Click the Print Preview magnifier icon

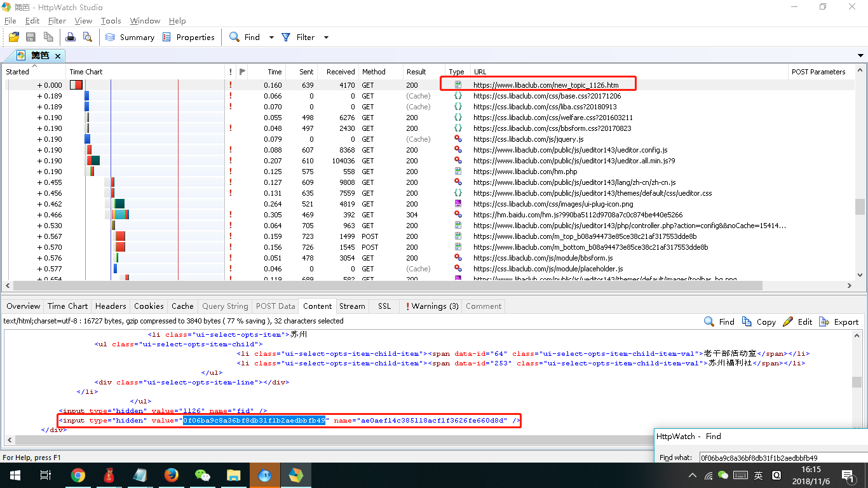87,37
